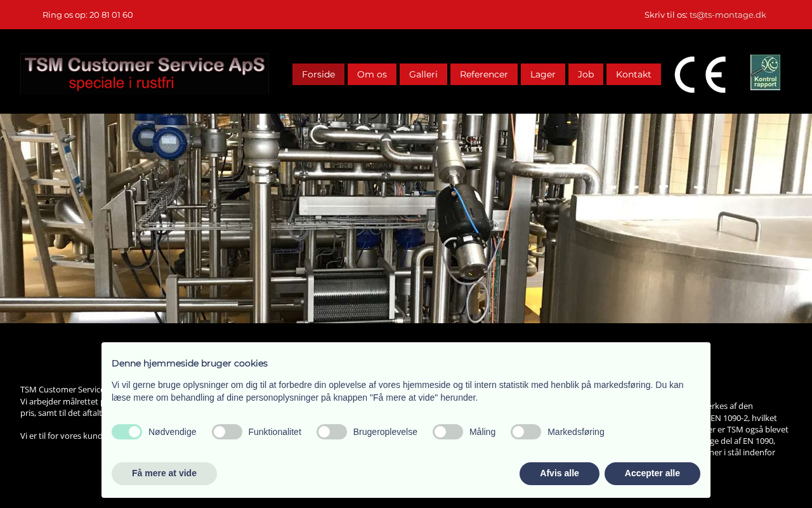Open the Kontakt menu item
This screenshot has width=812, height=508.
[x=634, y=74]
